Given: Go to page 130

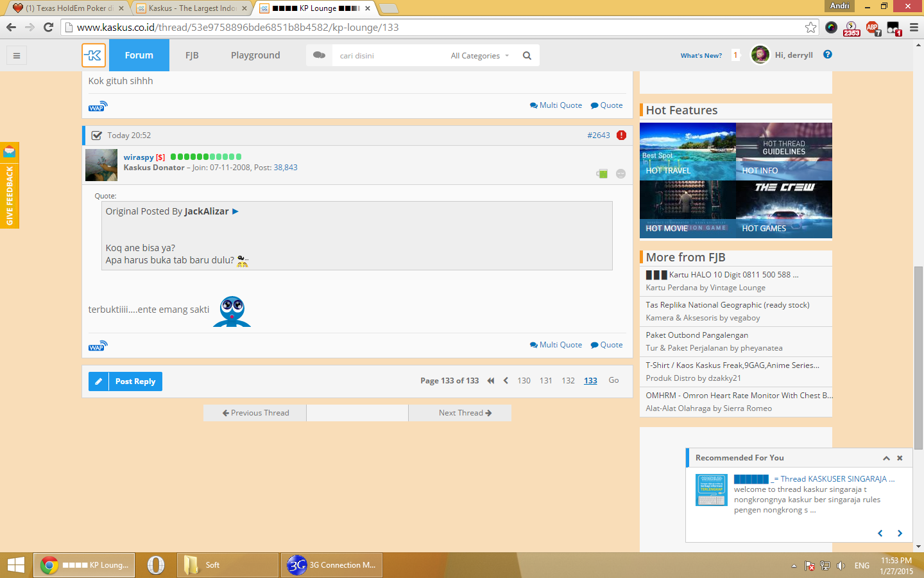Looking at the screenshot, I should [524, 381].
